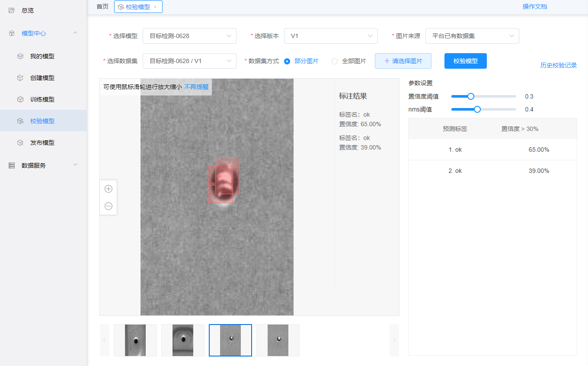The width and height of the screenshot is (588, 366).
Task: Select the fourth thumbnail image
Action: [278, 341]
